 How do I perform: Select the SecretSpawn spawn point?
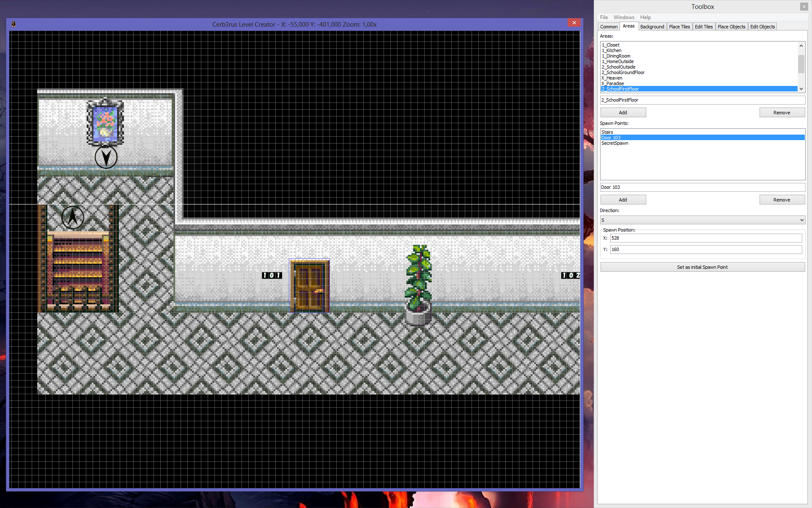tap(614, 143)
